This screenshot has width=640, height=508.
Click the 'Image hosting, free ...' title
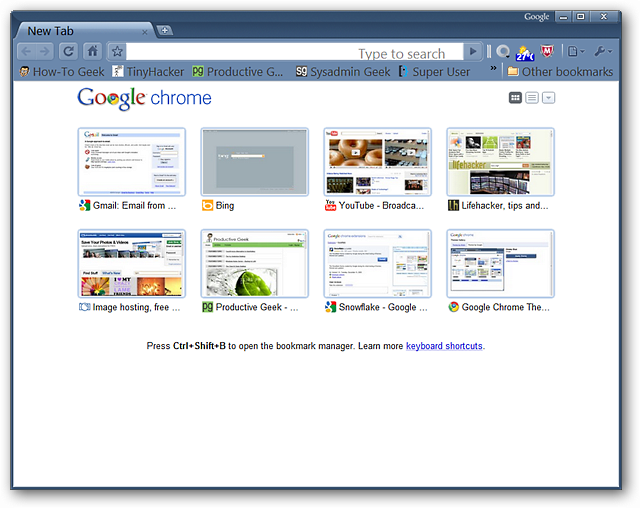(x=136, y=307)
